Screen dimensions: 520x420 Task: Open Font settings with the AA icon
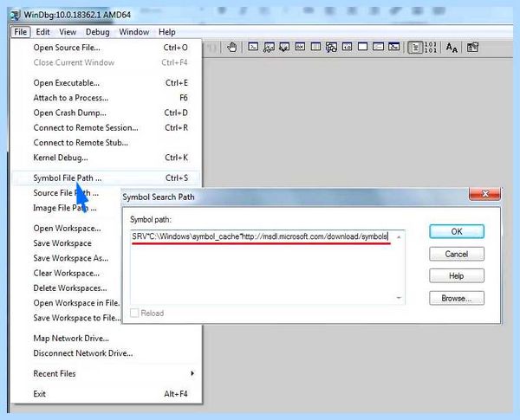click(452, 48)
